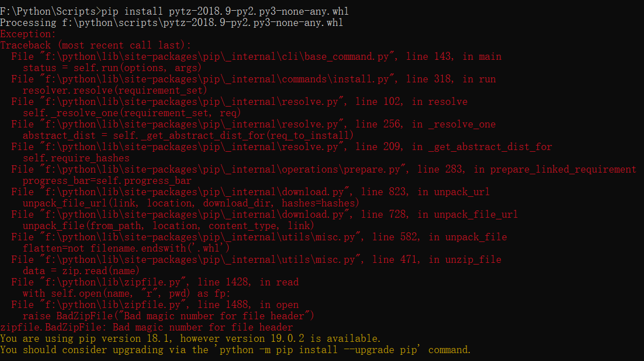The width and height of the screenshot is (644, 361).
Task: Click "flatten=not filename.endswith('.whl')" line
Action: point(126,248)
